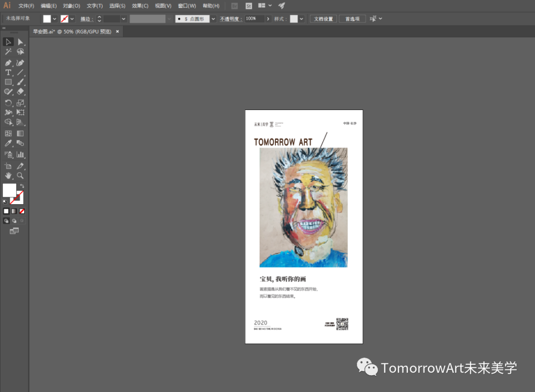Swap fill and stroke colors

pos(22,186)
